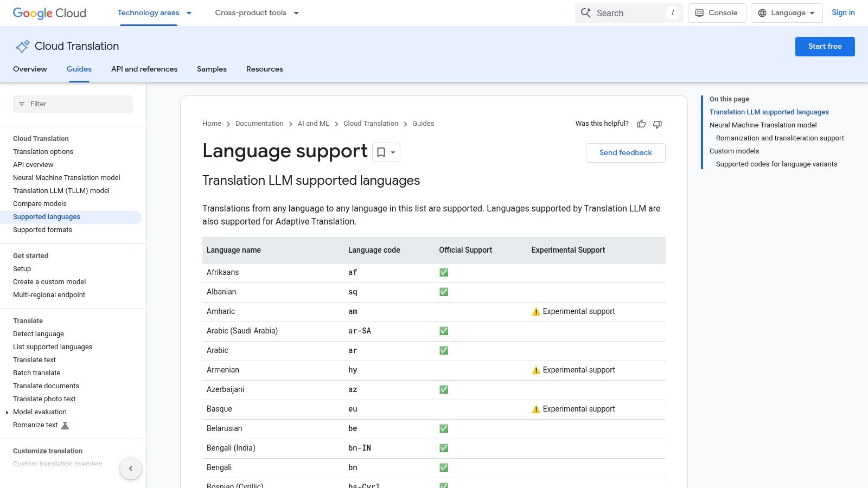
Task: Give thumbs down feedback on this page
Action: 657,124
